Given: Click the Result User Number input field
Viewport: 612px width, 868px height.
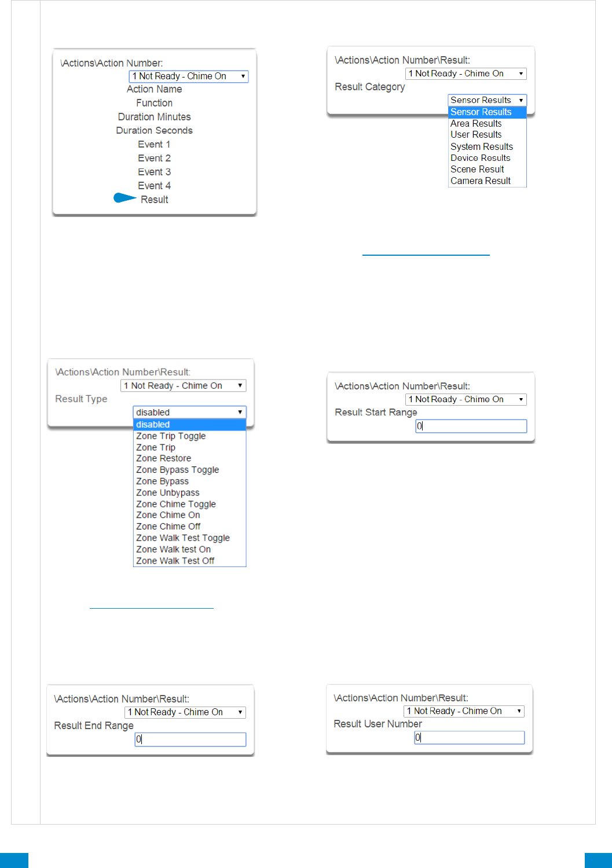Looking at the screenshot, I should click(470, 738).
